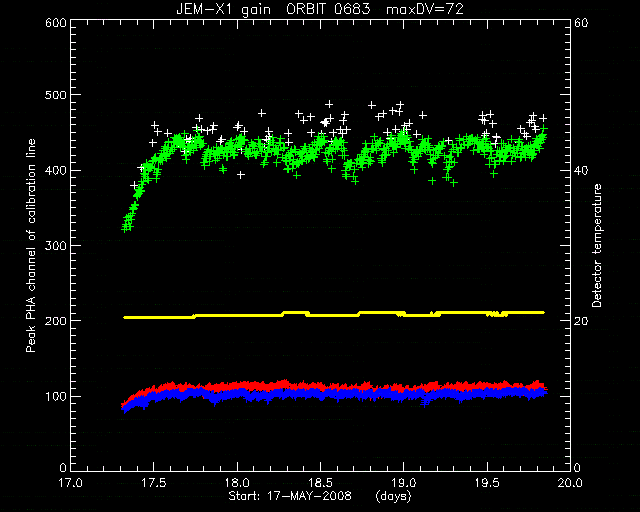Click the blue data band near day 19.0
The width and height of the screenshot is (640, 512).
404,395
